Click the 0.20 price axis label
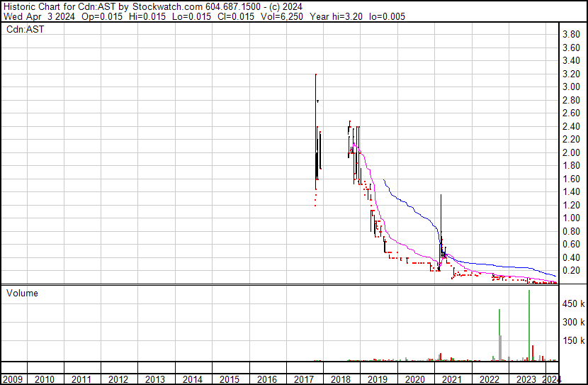 [x=571, y=271]
